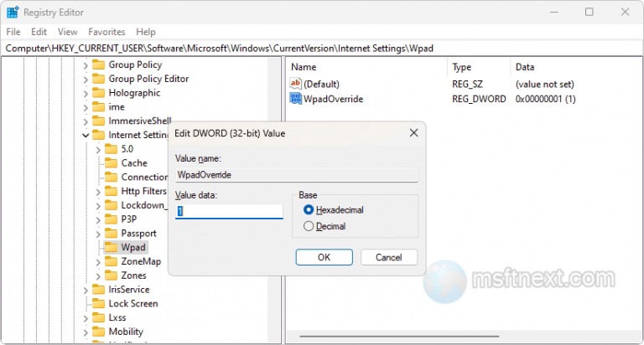This screenshot has width=644, height=345.
Task: Click the WpadOverride DWORD value icon
Action: pyautogui.click(x=296, y=99)
